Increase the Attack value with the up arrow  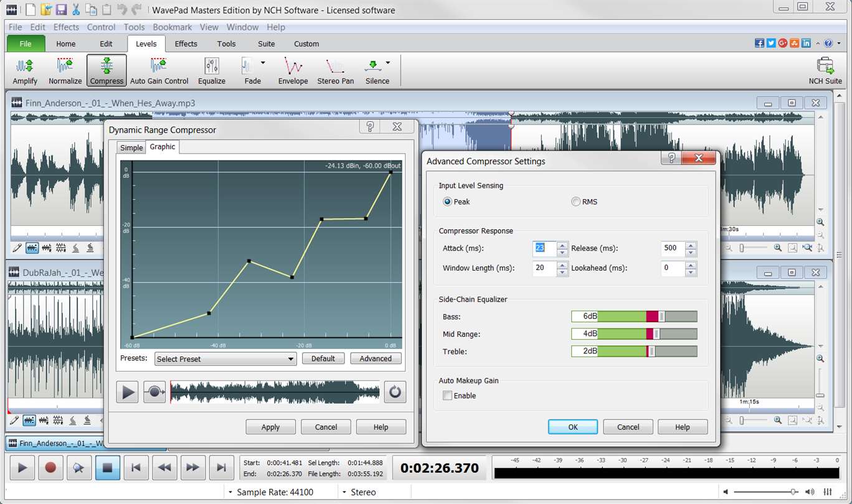tap(562, 245)
